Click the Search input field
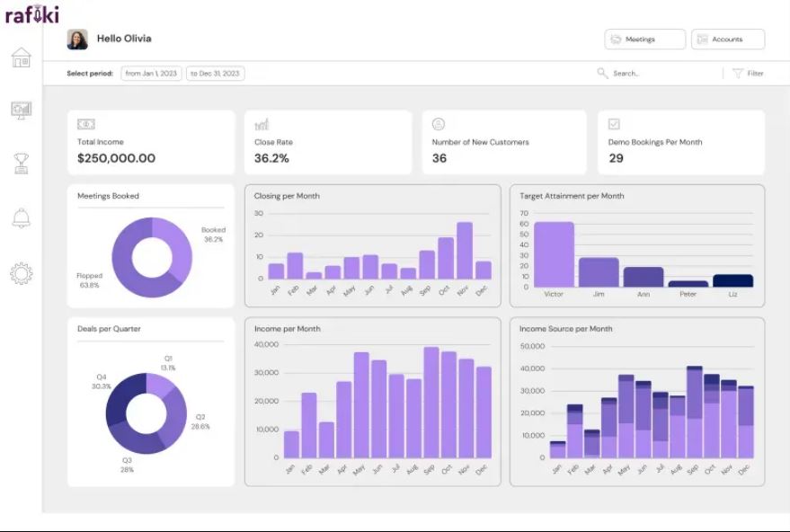This screenshot has height=532, width=790. [x=658, y=74]
